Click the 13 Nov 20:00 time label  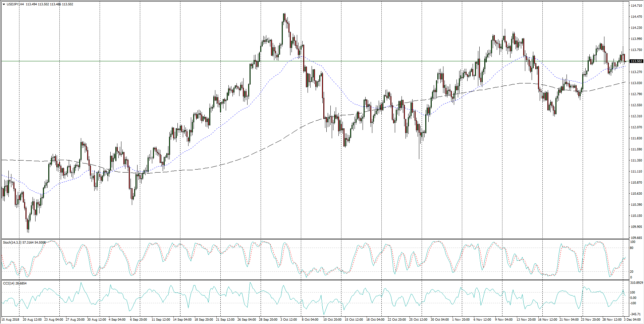click(x=526, y=320)
